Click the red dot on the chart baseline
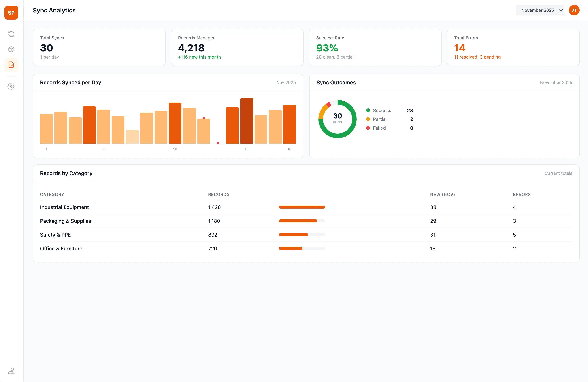This screenshot has height=382, width=588. click(218, 143)
